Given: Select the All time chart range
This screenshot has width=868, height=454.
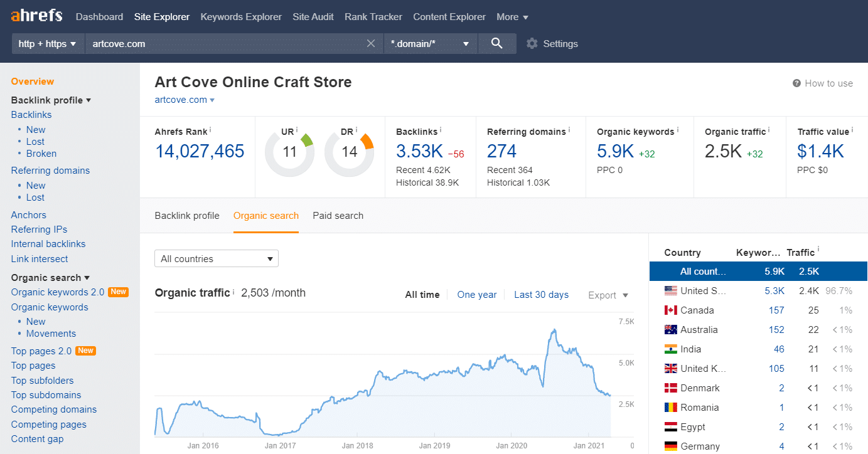Looking at the screenshot, I should tap(422, 295).
